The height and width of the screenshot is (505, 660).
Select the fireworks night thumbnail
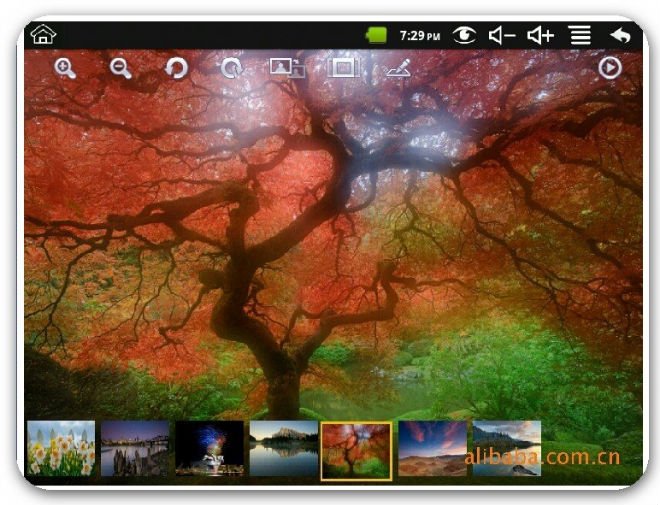point(209,448)
